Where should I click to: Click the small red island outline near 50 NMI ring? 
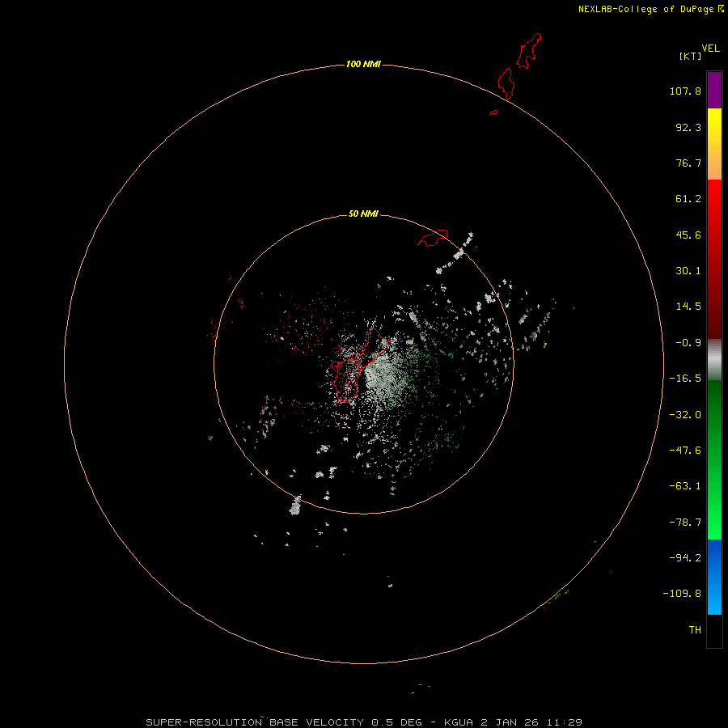pyautogui.click(x=433, y=238)
